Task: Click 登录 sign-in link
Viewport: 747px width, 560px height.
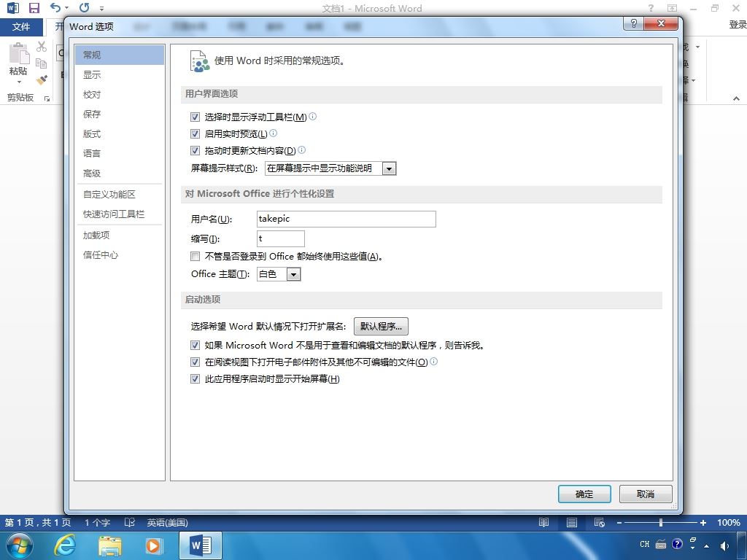Action: [x=738, y=25]
